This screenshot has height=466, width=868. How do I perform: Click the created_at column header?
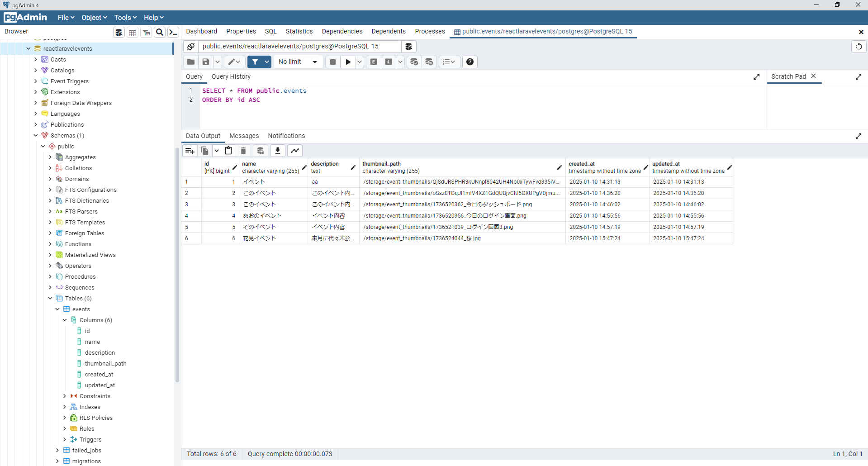click(x=607, y=167)
